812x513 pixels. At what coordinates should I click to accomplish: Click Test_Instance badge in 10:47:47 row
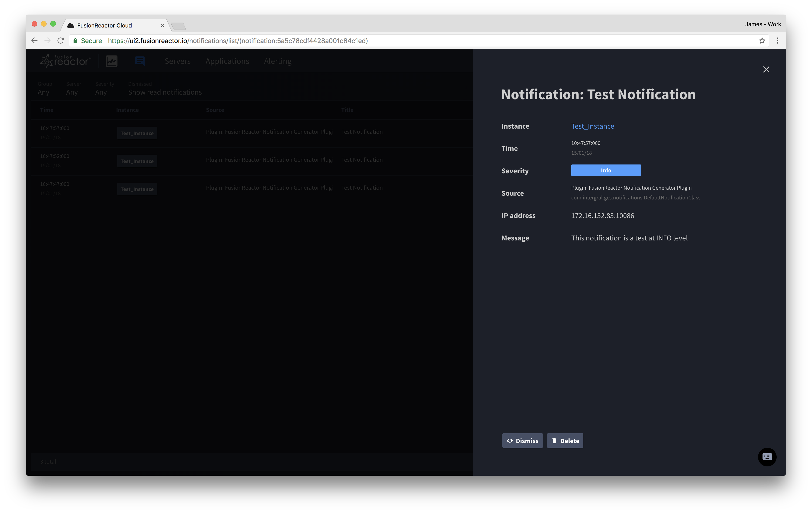pyautogui.click(x=137, y=189)
